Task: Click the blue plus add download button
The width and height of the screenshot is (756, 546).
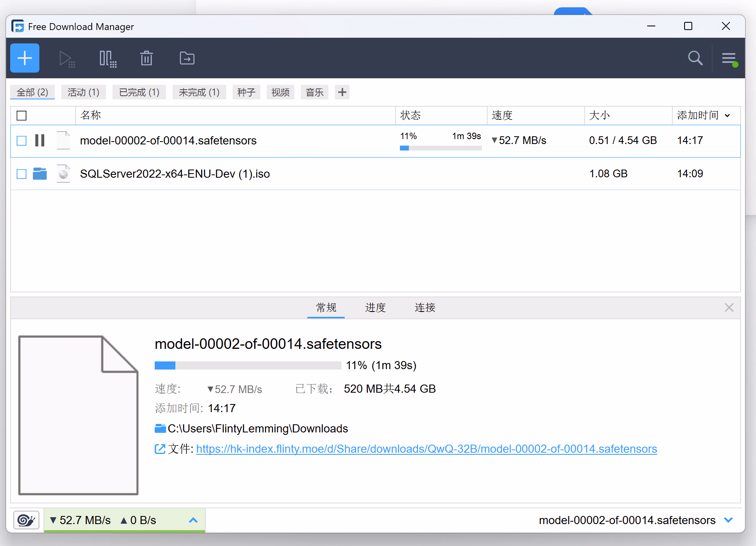Action: point(25,58)
